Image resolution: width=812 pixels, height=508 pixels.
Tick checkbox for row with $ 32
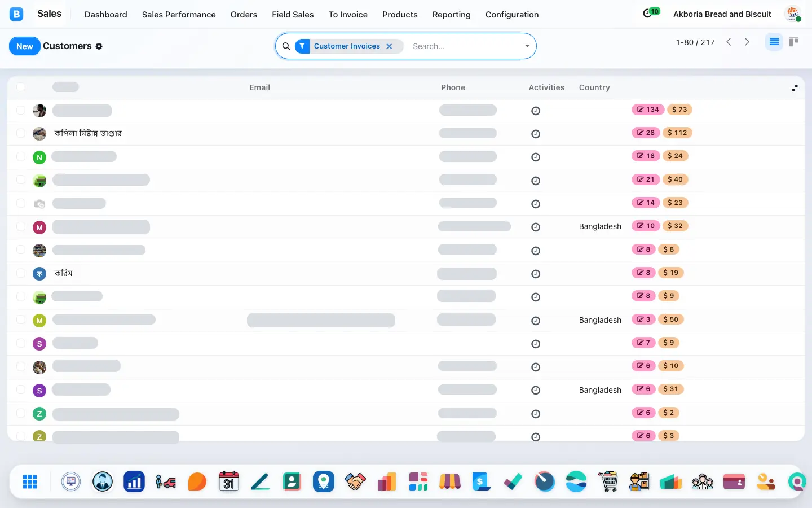coord(21,226)
